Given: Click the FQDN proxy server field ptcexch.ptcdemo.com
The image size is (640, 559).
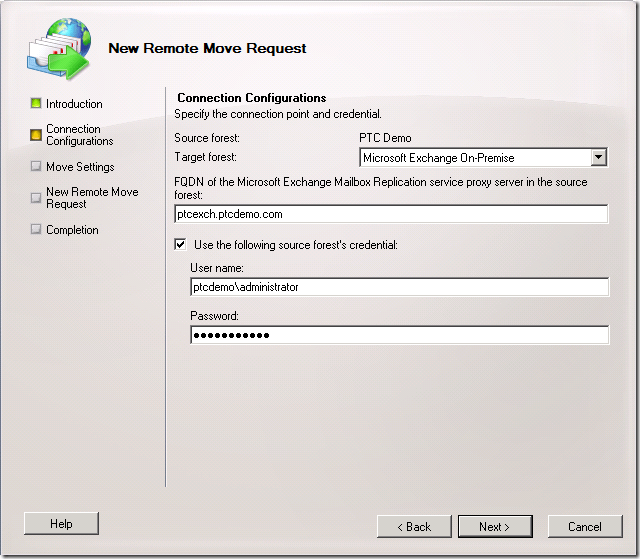Looking at the screenshot, I should [391, 214].
